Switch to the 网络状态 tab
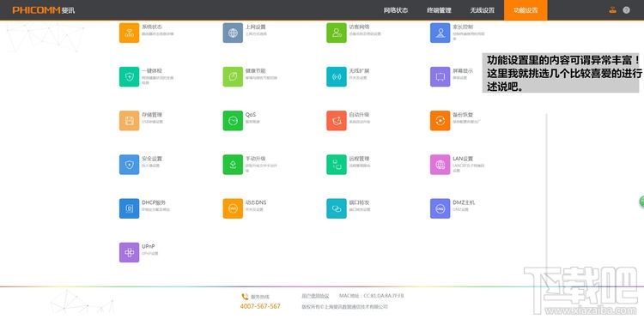This screenshot has width=644, height=319. click(x=396, y=10)
